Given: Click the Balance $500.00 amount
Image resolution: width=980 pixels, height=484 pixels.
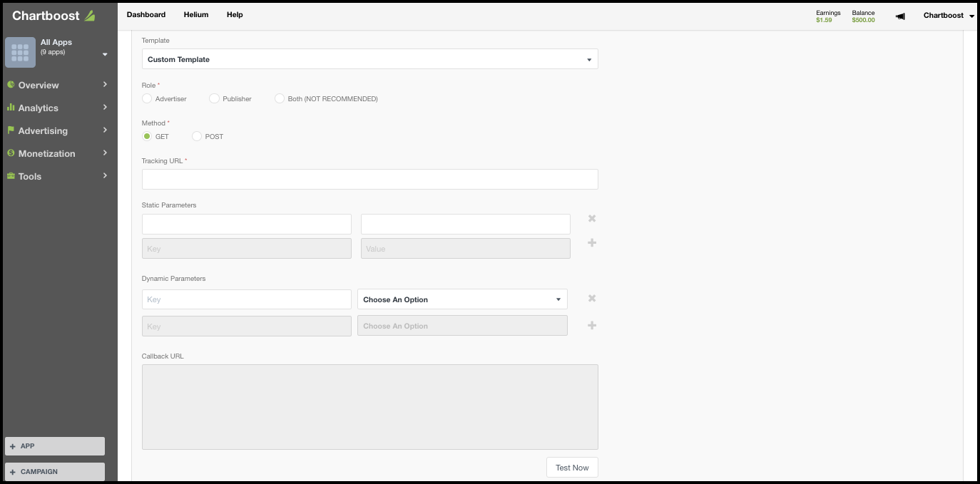Looking at the screenshot, I should click(863, 20).
